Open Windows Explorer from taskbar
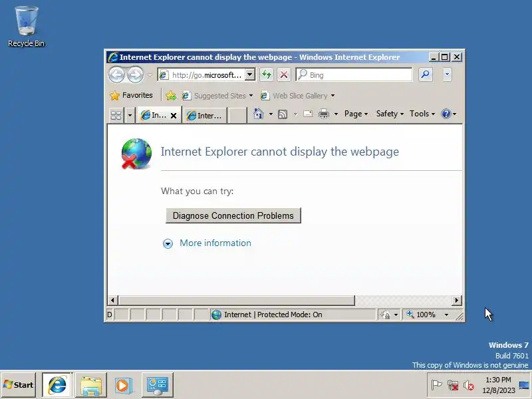Image resolution: width=532 pixels, height=399 pixels. [91, 385]
